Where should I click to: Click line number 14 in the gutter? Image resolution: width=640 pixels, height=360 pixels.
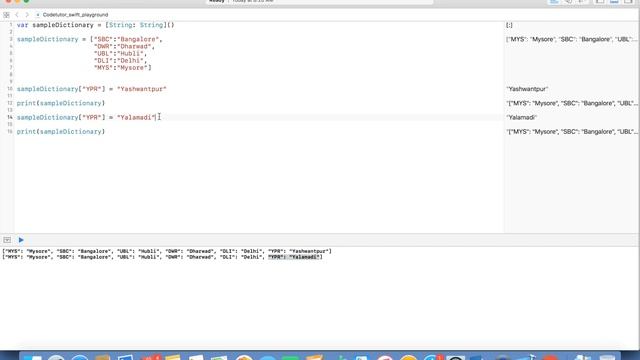(x=10, y=118)
